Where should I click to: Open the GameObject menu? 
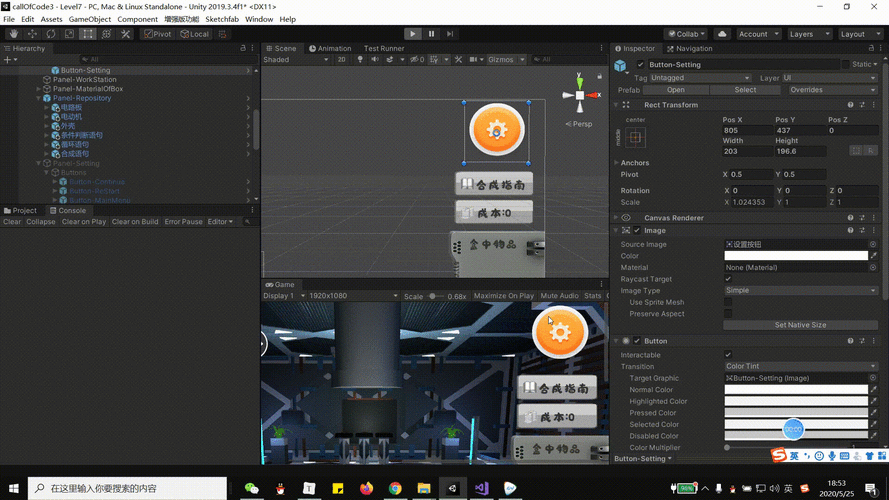click(90, 19)
